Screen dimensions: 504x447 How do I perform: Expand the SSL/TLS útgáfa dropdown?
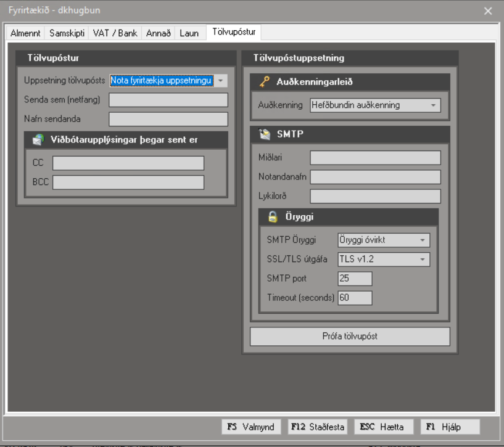tap(423, 260)
